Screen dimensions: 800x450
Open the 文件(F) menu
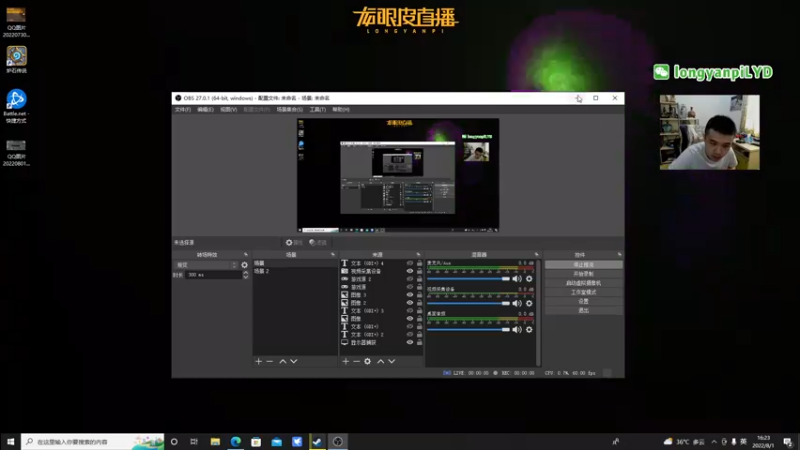click(183, 110)
